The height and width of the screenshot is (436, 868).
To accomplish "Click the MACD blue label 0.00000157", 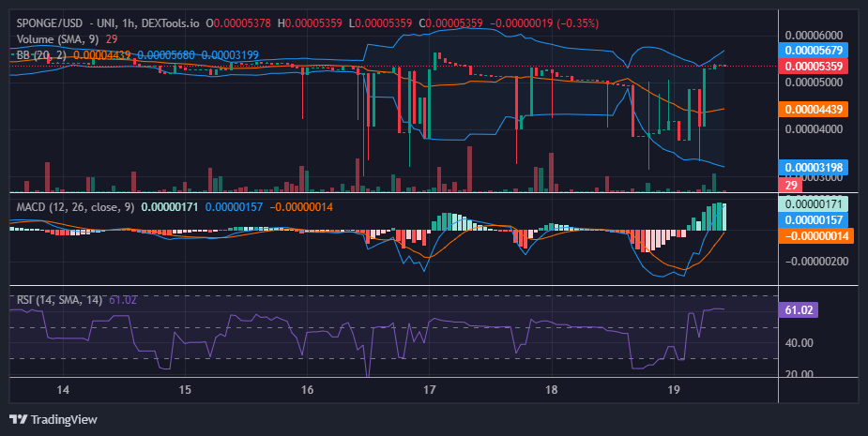I will coord(814,219).
